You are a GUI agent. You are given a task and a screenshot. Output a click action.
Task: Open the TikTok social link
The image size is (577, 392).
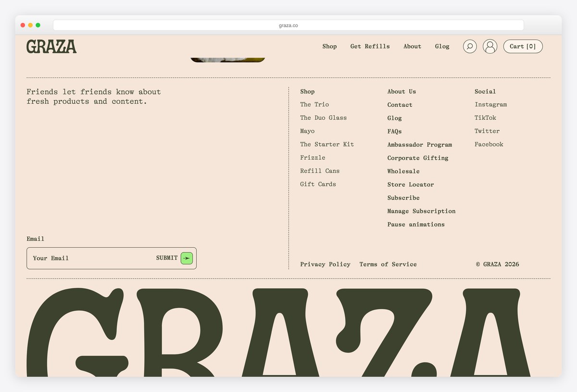pos(485,118)
